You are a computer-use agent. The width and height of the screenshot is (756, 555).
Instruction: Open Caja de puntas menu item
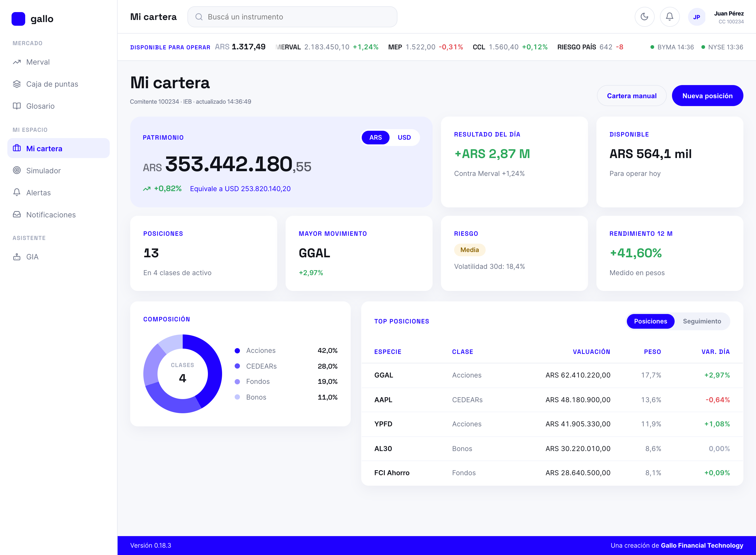click(x=59, y=84)
